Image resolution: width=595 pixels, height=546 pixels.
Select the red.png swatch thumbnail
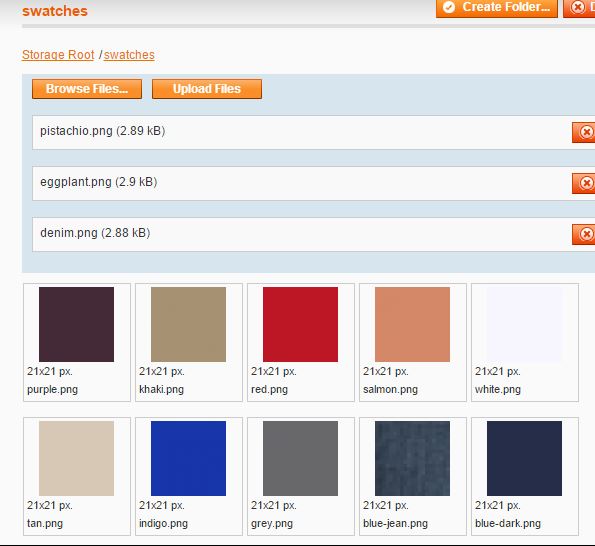[x=300, y=324]
